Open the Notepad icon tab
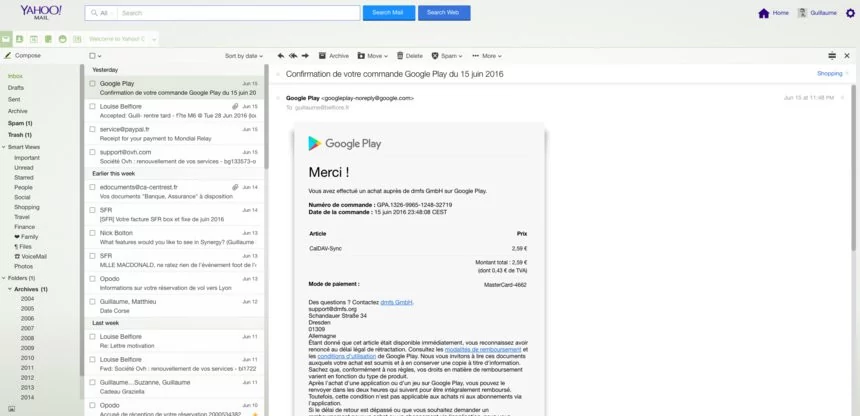 click(48, 39)
